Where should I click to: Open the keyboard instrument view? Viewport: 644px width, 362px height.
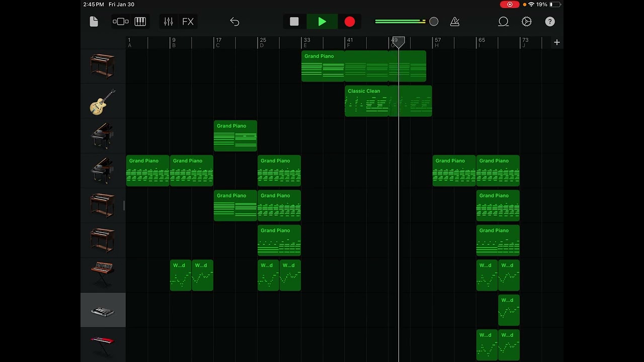click(x=140, y=22)
